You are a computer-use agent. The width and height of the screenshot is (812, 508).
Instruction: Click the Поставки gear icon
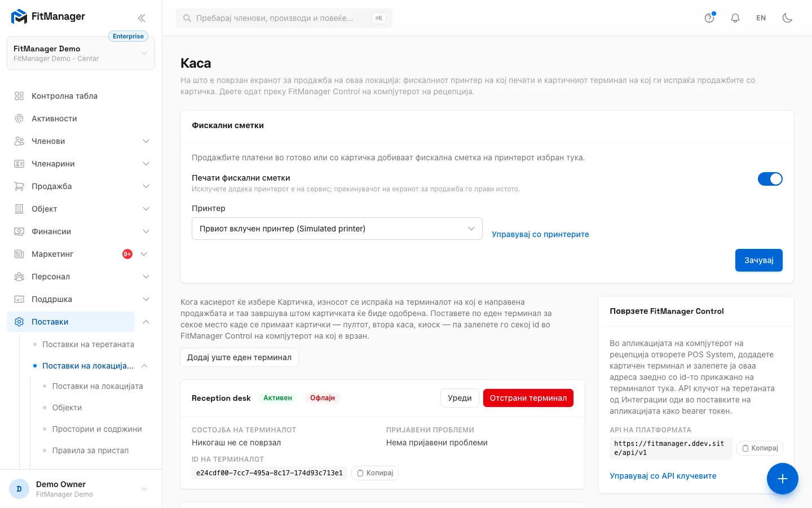[19, 322]
